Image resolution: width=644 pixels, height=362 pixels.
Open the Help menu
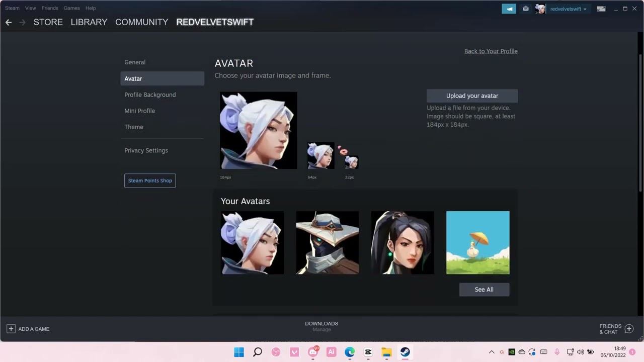click(x=91, y=8)
